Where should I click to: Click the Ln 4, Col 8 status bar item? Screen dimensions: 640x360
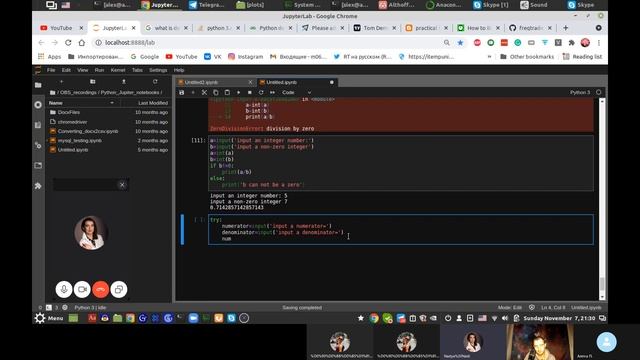point(553,307)
